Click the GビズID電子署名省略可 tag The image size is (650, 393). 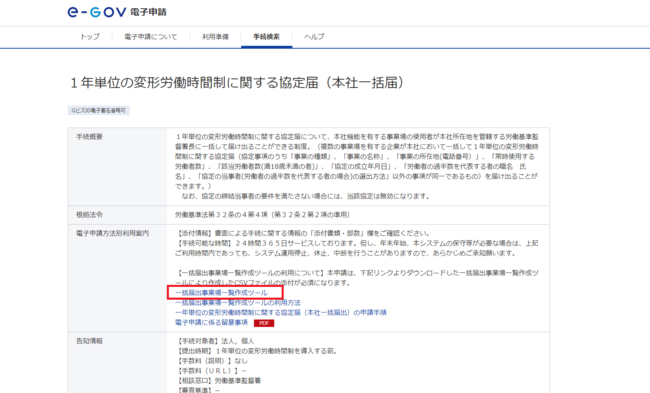click(99, 111)
